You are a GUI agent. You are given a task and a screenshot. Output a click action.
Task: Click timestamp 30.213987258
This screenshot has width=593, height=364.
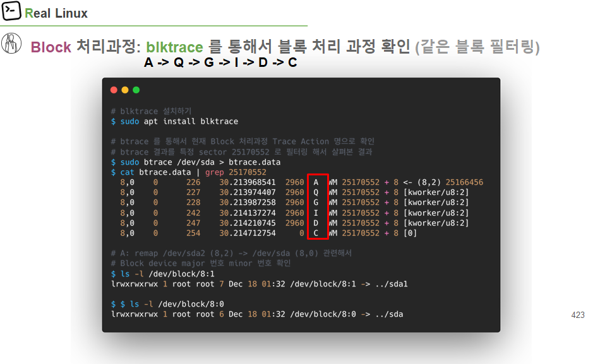point(248,203)
